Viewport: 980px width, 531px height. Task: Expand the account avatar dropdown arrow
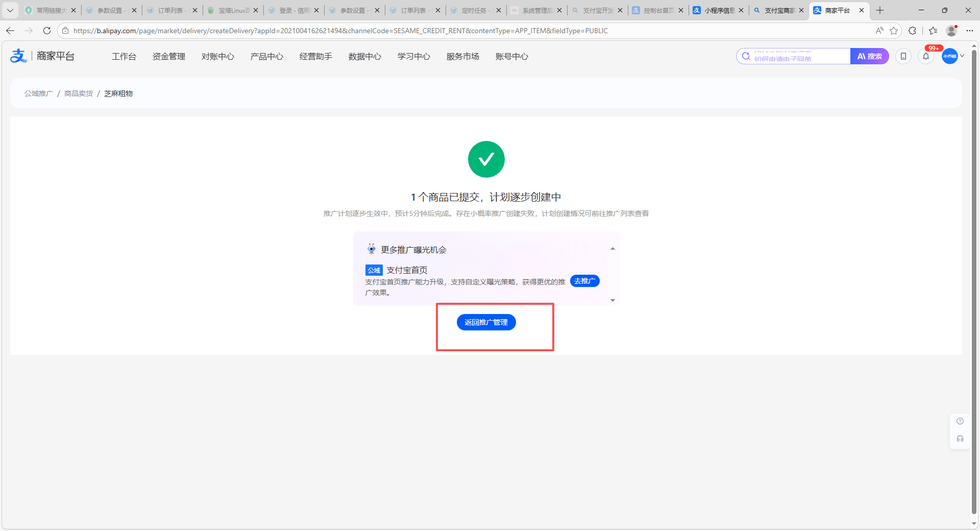click(962, 56)
